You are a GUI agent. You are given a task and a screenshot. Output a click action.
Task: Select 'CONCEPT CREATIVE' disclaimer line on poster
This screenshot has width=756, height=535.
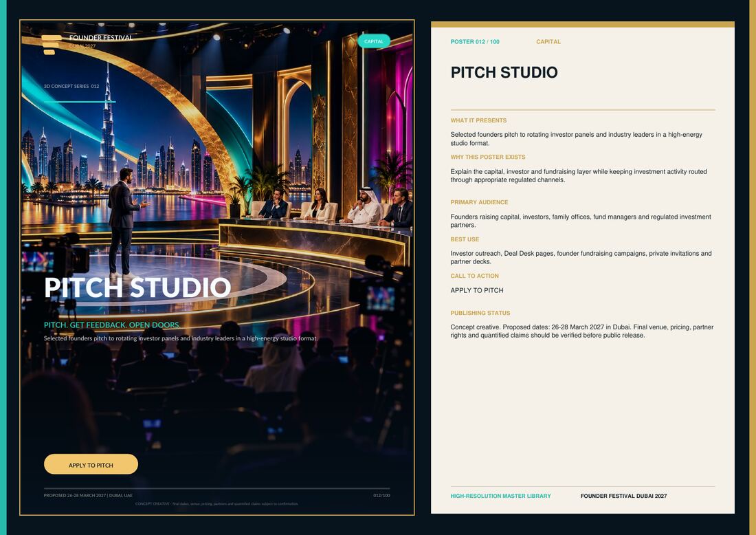pos(217,503)
